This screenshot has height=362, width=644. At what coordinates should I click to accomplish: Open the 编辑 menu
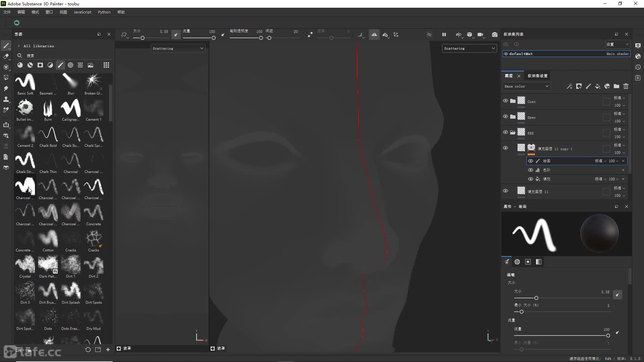[21, 12]
